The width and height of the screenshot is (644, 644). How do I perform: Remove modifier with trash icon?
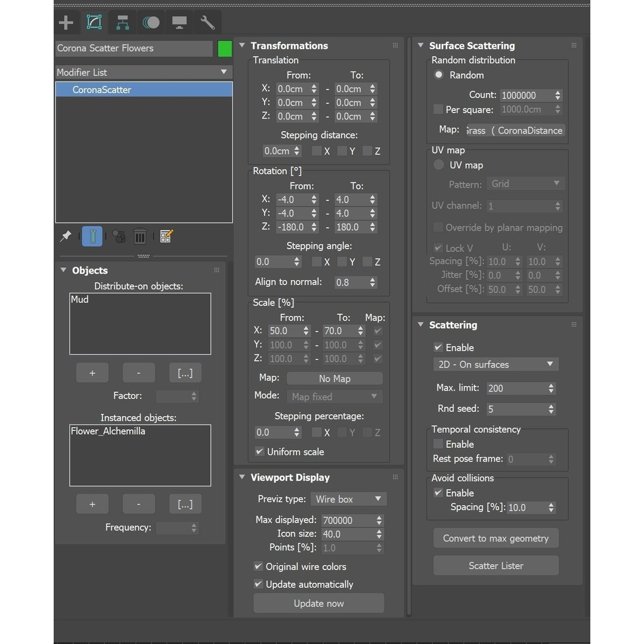[140, 237]
